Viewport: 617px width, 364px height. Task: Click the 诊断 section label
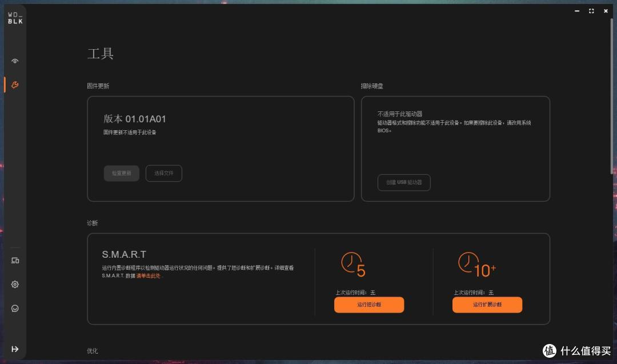point(93,223)
